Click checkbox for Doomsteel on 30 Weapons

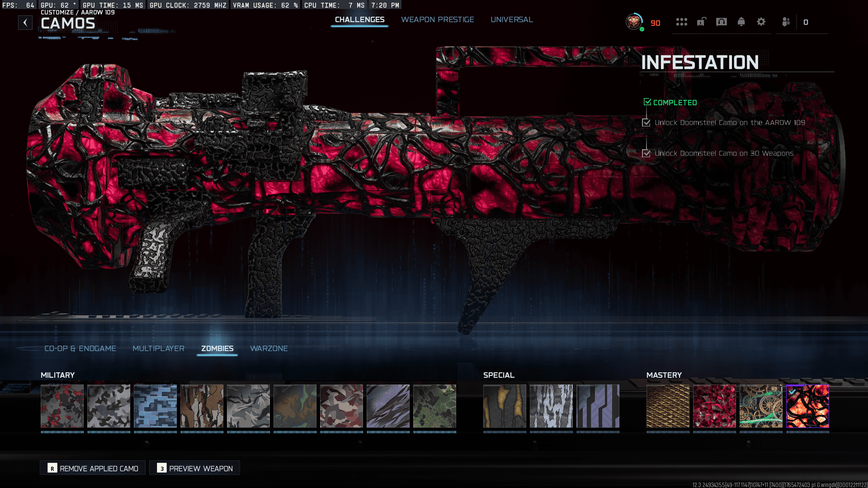click(x=646, y=153)
